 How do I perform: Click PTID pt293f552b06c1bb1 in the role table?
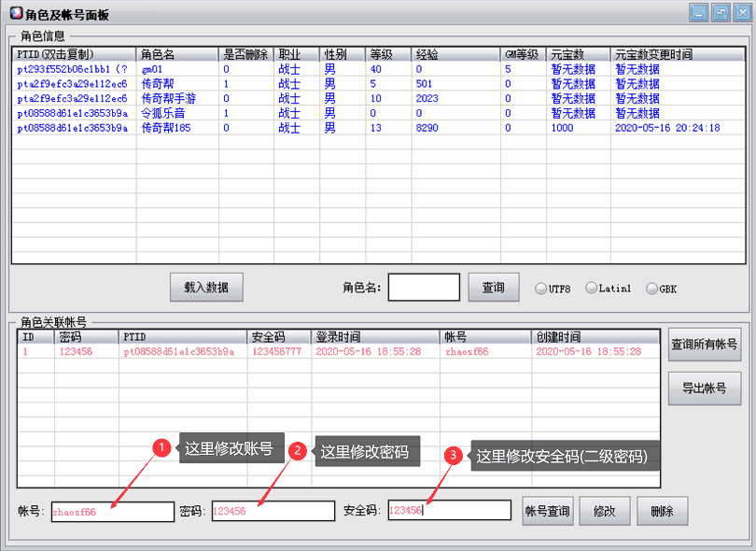[x=72, y=69]
